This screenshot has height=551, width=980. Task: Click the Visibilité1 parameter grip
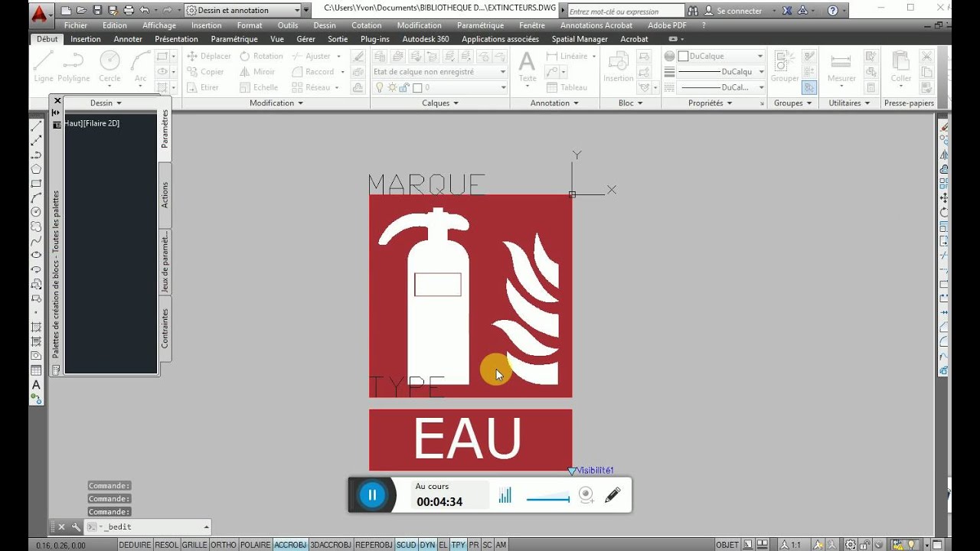click(571, 471)
